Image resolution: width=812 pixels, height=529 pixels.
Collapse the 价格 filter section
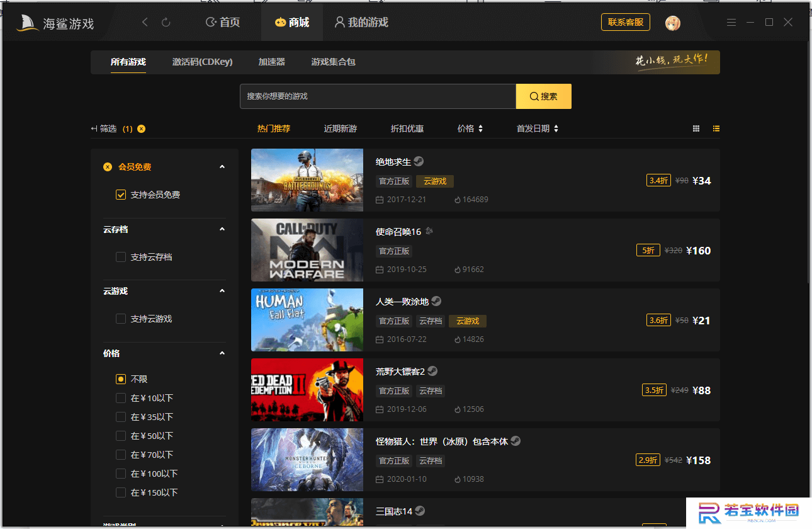coord(222,353)
